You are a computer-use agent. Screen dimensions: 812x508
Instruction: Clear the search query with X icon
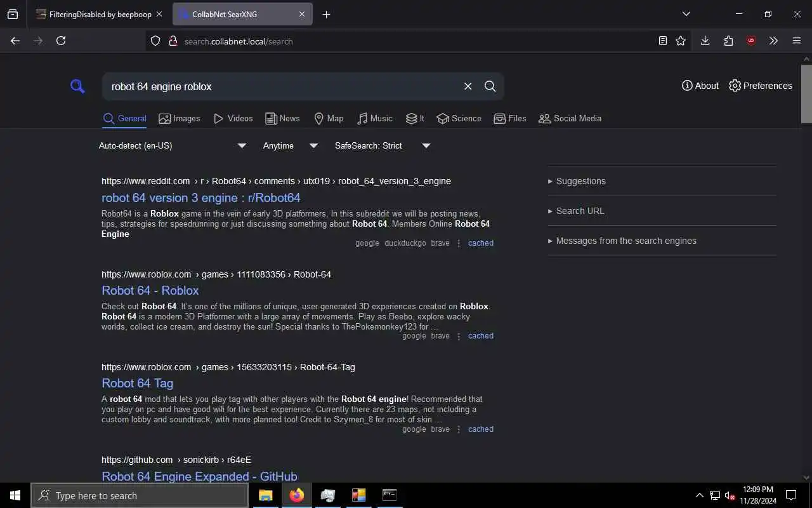click(468, 86)
